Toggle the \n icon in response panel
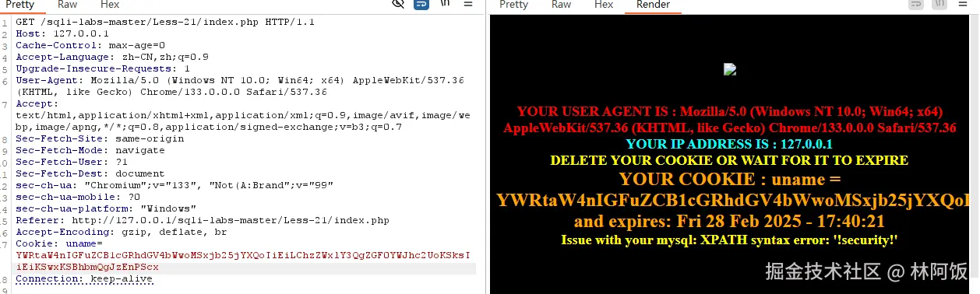This screenshot has width=980, height=294. (940, 4)
